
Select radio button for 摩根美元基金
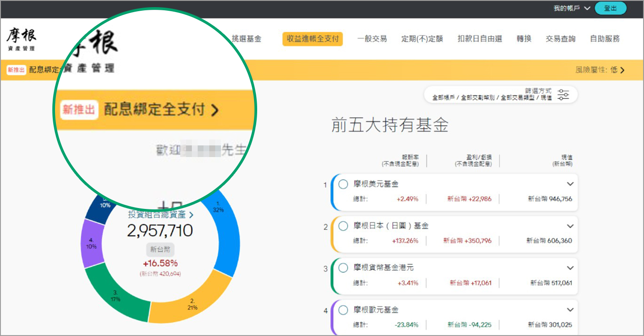pos(343,184)
